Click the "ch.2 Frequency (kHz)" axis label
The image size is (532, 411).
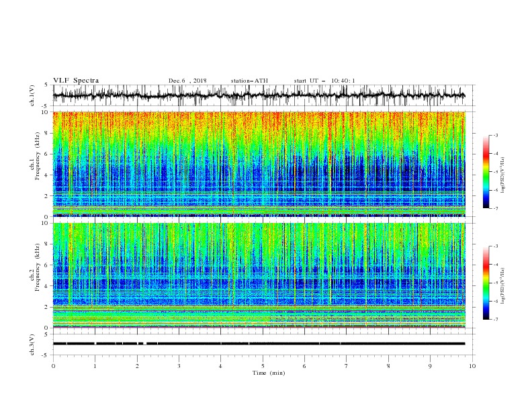35,267
